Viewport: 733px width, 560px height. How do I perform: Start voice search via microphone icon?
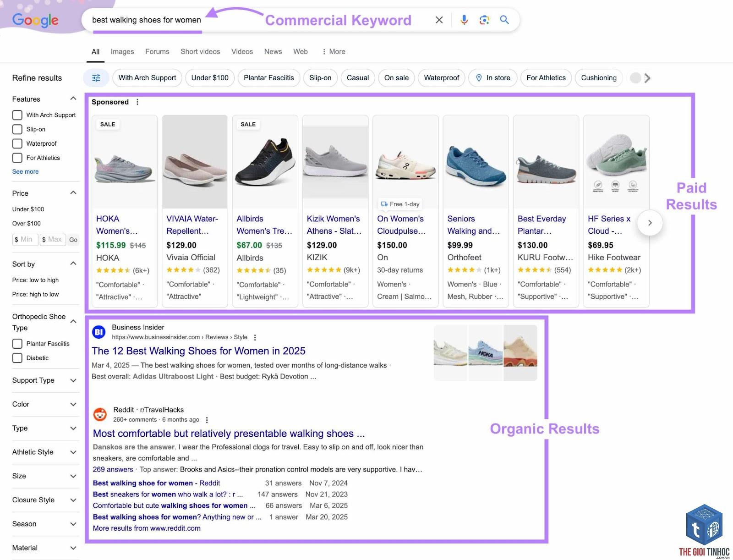pos(464,20)
